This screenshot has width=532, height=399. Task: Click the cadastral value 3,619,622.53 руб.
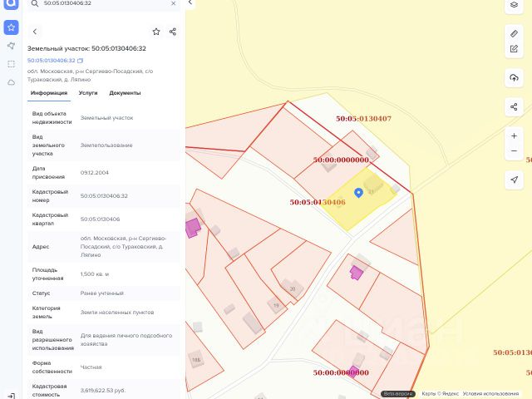click(x=103, y=391)
